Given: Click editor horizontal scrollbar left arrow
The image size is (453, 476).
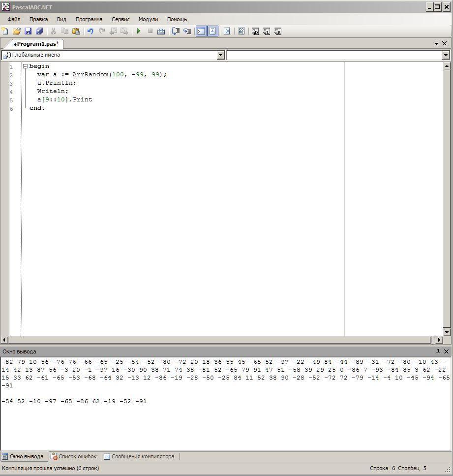Looking at the screenshot, I should (4, 340).
